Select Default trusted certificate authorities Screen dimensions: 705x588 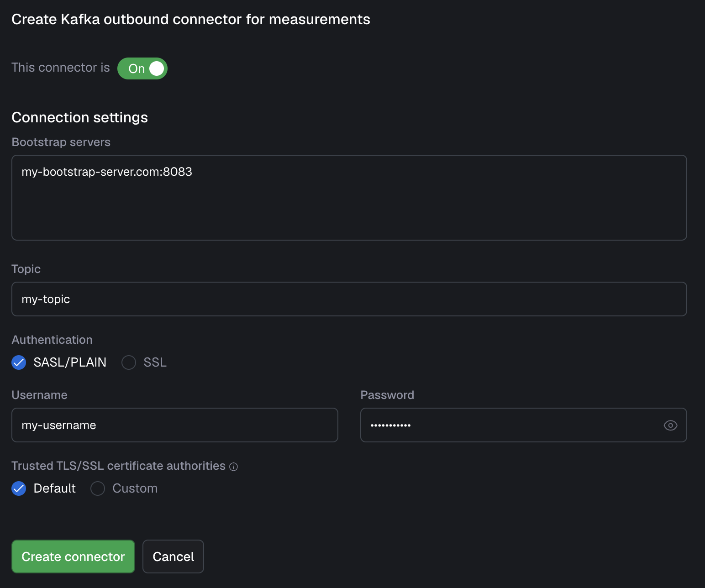(19, 488)
